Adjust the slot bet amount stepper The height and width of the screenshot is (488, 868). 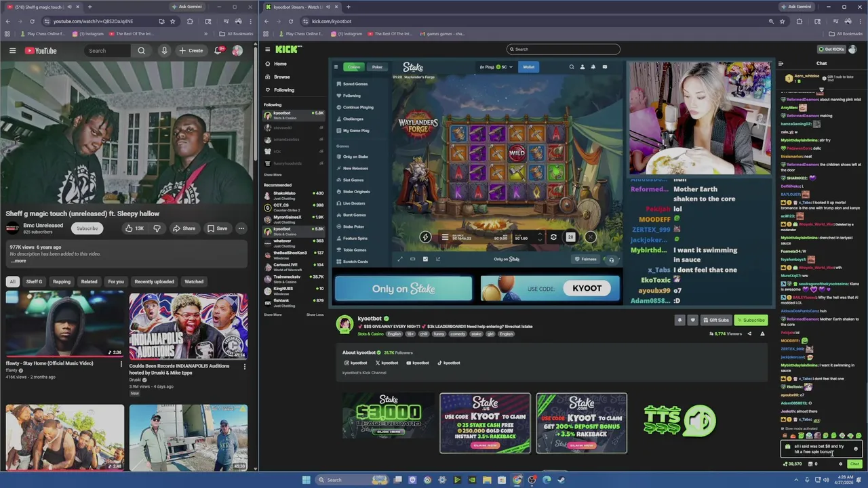pyautogui.click(x=540, y=237)
